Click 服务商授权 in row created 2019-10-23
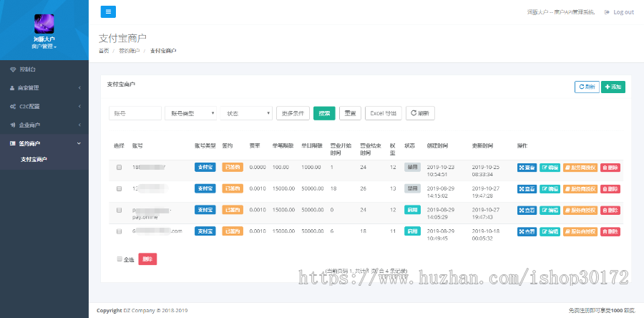Screen dimensions: 644x318 [x=580, y=168]
